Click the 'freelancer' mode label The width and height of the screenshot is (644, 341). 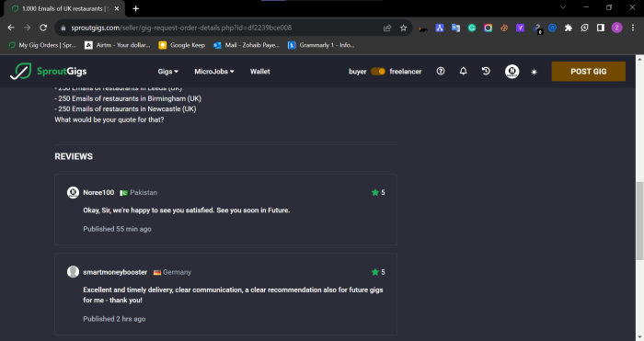pos(406,72)
